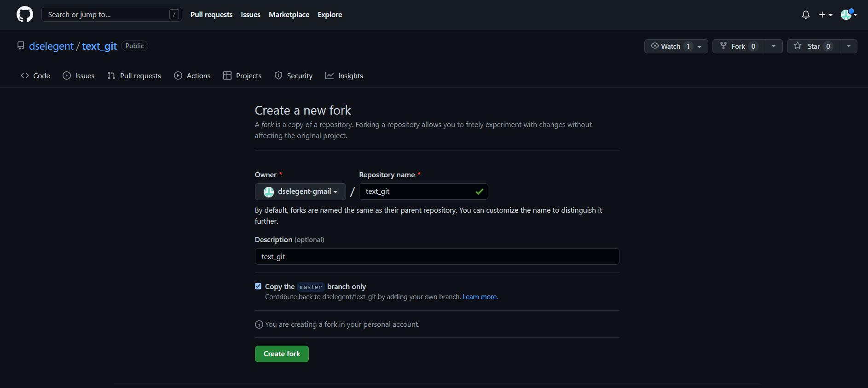Open the GitHub home logo
The width and height of the screenshot is (868, 388).
25,14
